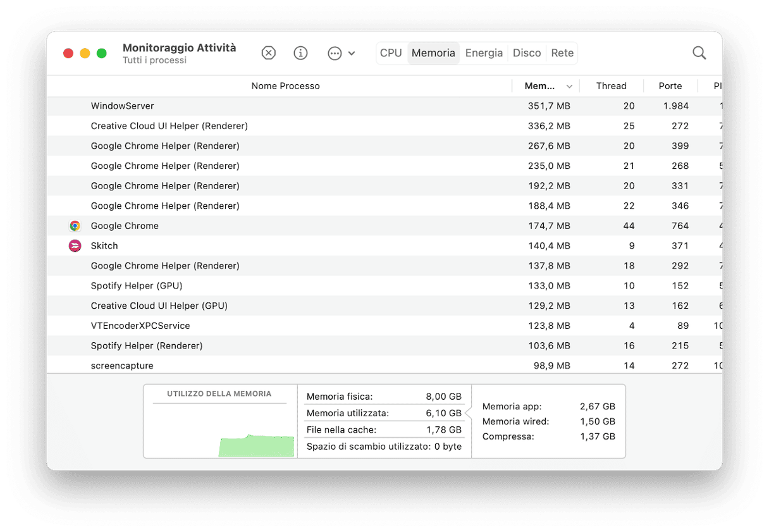Open process info with the (i) icon
Screen dimensions: 769x532
(x=300, y=53)
